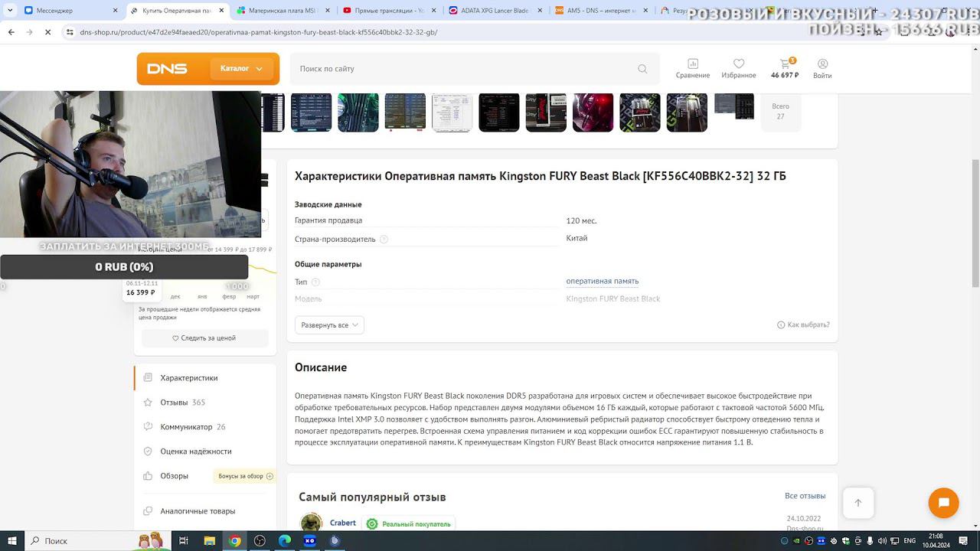This screenshot has height=551, width=980.
Task: Open the Каталог dropdown
Action: tap(241, 69)
